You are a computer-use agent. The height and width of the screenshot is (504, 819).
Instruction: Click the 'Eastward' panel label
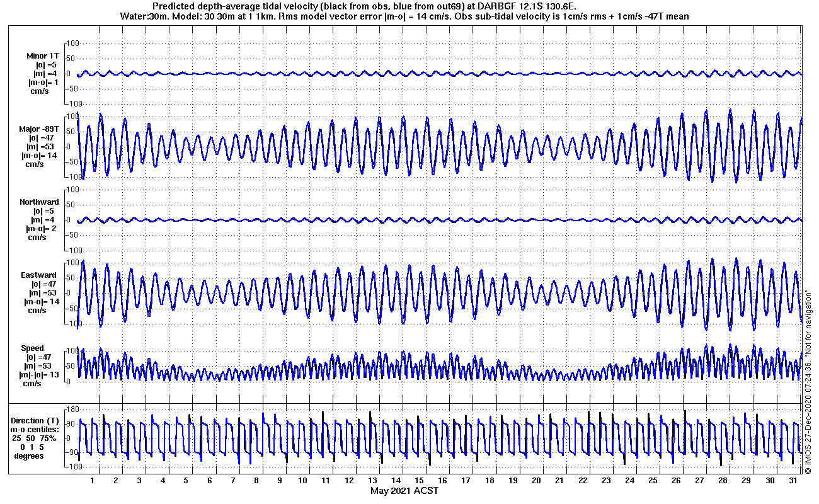39,275
